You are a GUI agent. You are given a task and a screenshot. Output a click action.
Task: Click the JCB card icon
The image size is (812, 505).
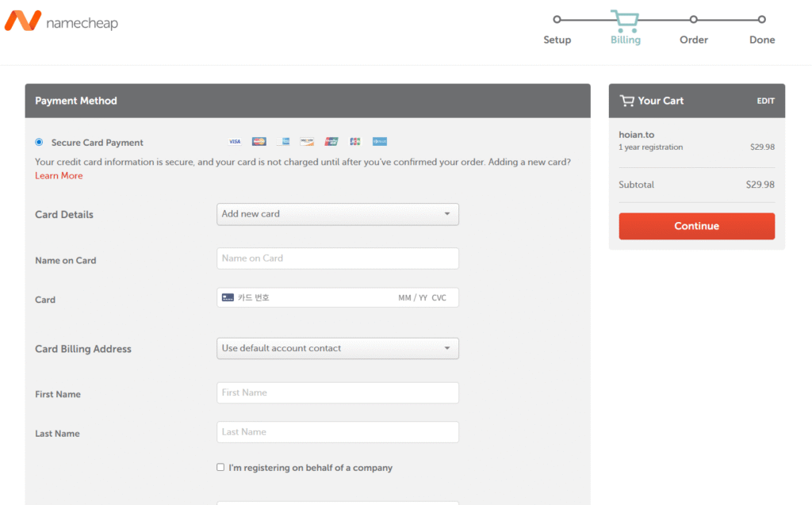point(355,142)
